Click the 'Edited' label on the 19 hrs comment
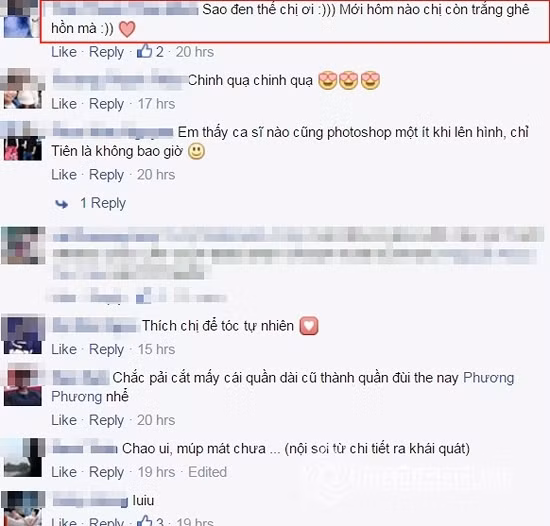The height and width of the screenshot is (526, 550). [x=207, y=472]
